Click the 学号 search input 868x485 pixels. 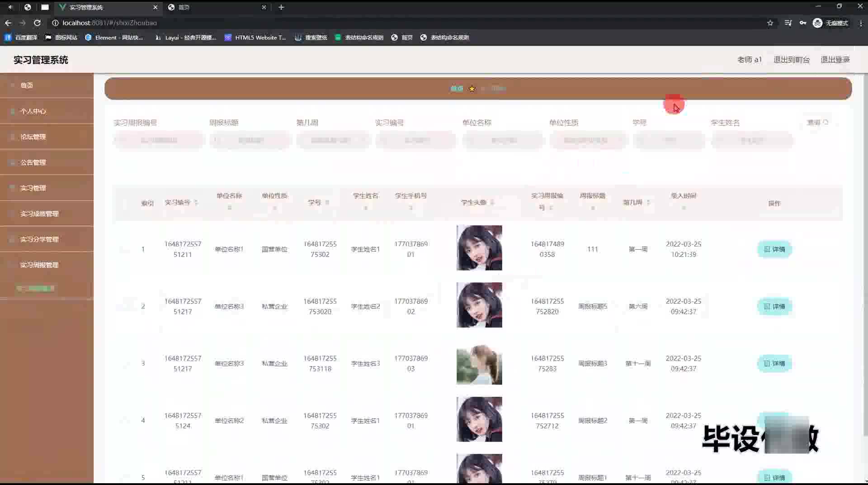click(x=669, y=140)
